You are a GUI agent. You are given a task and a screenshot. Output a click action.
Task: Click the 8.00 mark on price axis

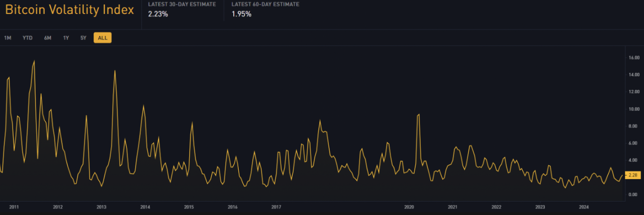(632, 126)
